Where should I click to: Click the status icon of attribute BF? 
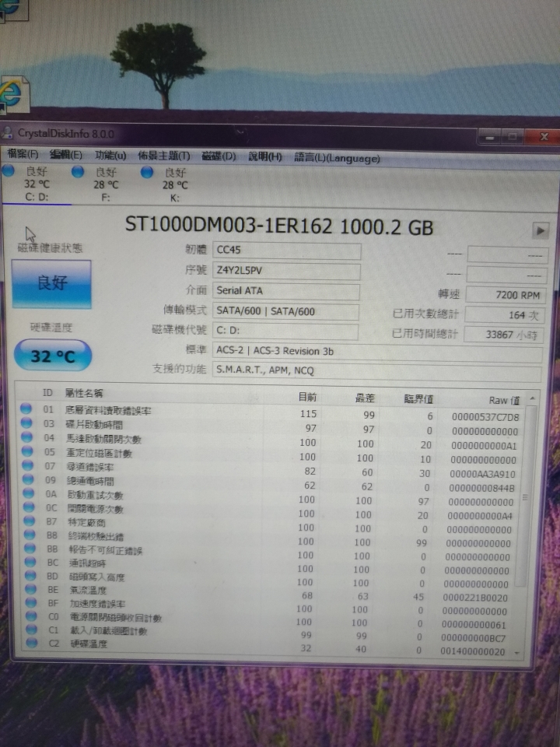pos(31,602)
